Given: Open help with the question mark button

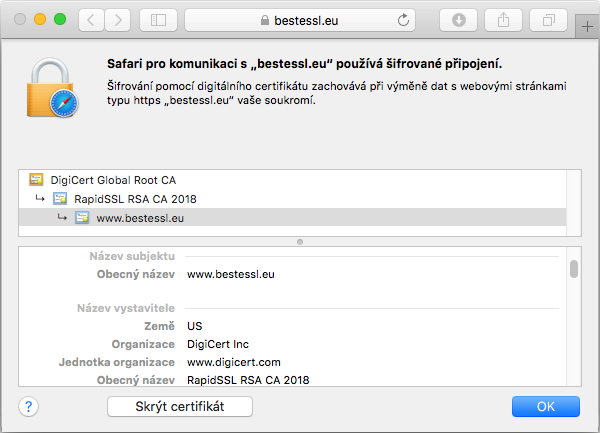Looking at the screenshot, I should (x=28, y=406).
